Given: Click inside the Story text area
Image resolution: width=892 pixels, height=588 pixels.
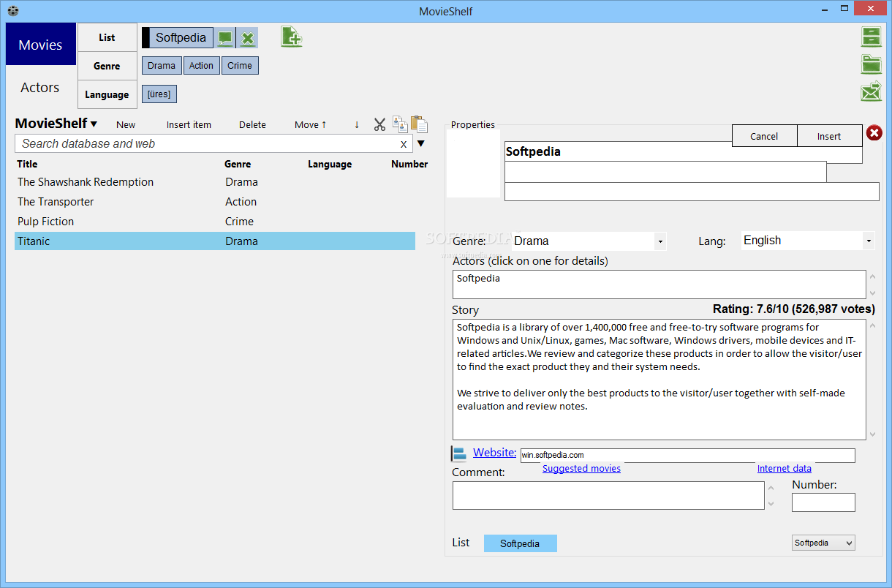Looking at the screenshot, I should coord(659,379).
